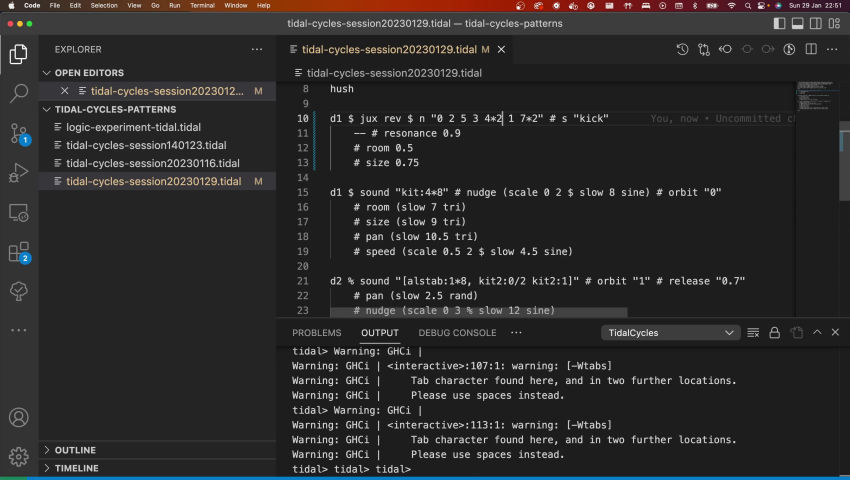Open the tree-shaped extension view icon
Image resolution: width=850 pixels, height=480 pixels.
(18, 291)
